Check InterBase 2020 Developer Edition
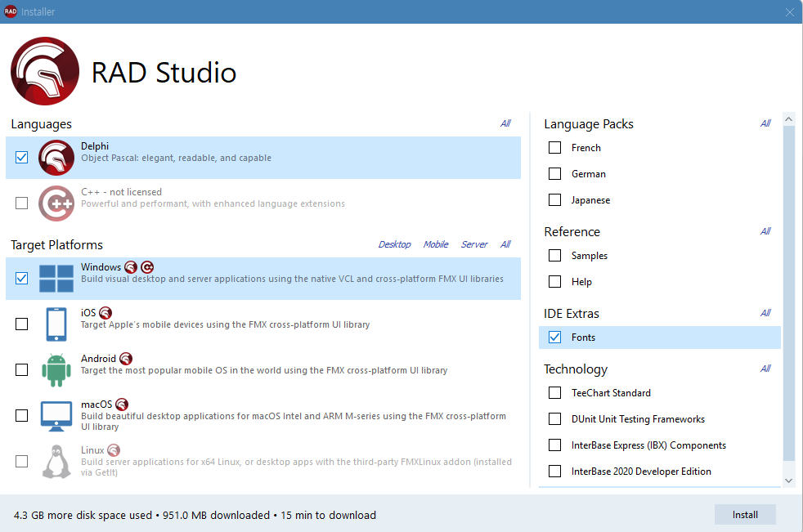803x532 pixels. click(x=554, y=471)
